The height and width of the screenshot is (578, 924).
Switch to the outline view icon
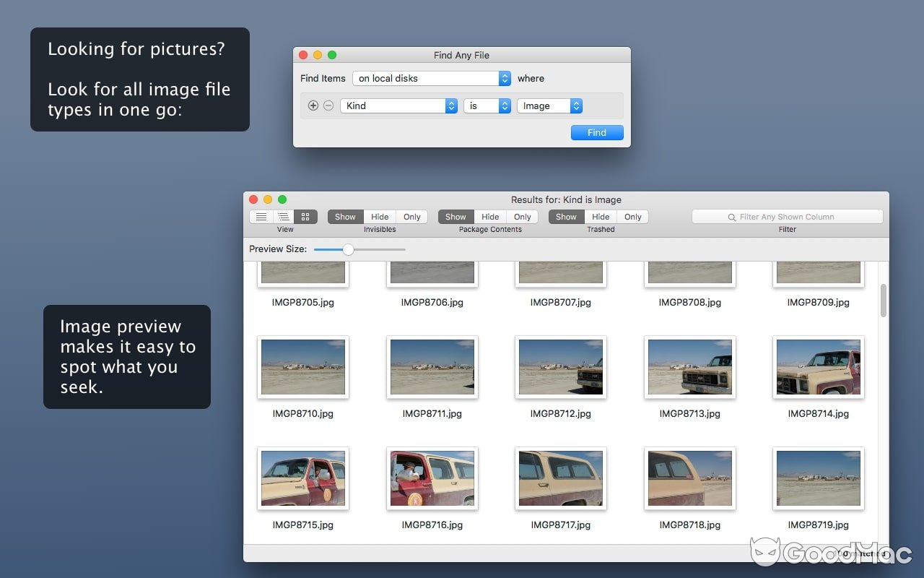point(283,216)
